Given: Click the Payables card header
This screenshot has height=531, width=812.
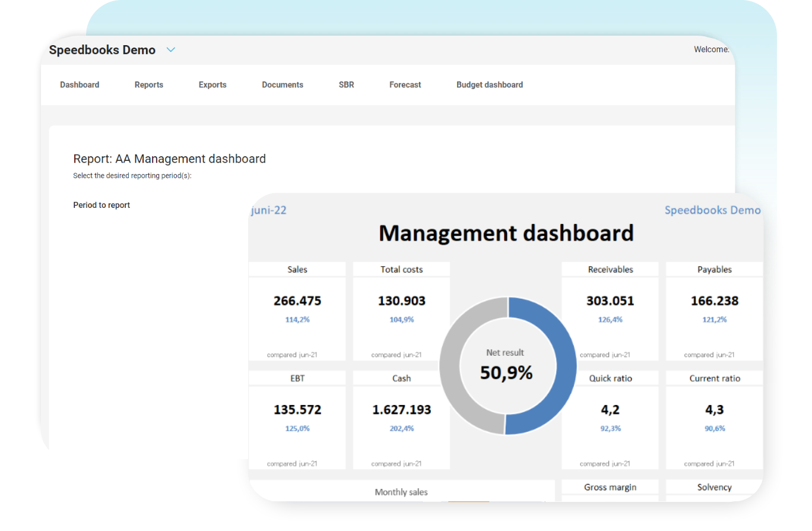Looking at the screenshot, I should click(715, 270).
